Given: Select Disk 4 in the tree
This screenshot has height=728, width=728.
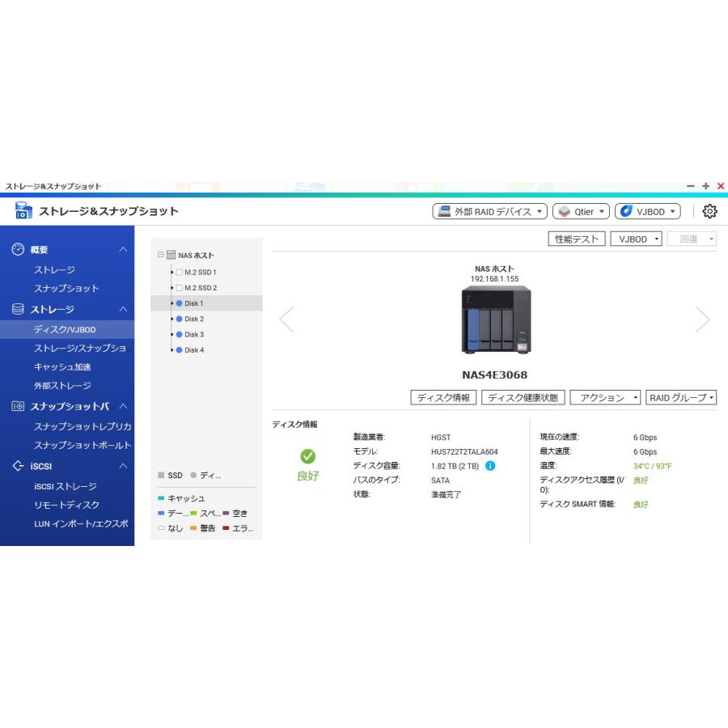Looking at the screenshot, I should (x=194, y=350).
